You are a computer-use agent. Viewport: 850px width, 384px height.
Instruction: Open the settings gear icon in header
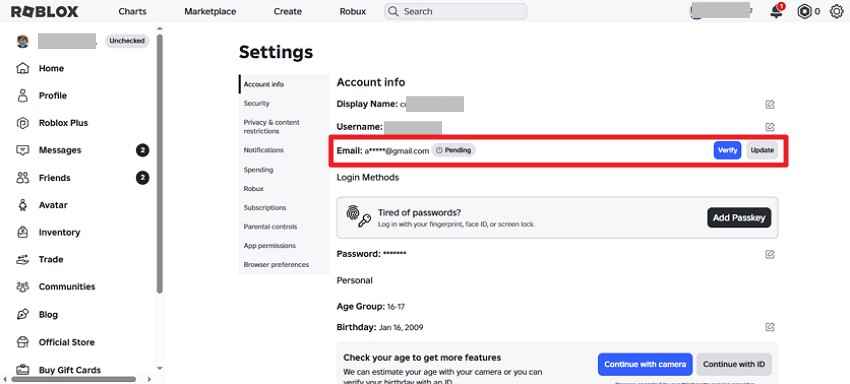coord(836,11)
